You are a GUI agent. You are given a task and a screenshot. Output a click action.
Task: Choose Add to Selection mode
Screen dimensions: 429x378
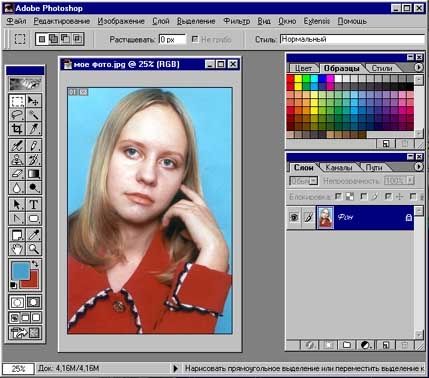[x=53, y=39]
